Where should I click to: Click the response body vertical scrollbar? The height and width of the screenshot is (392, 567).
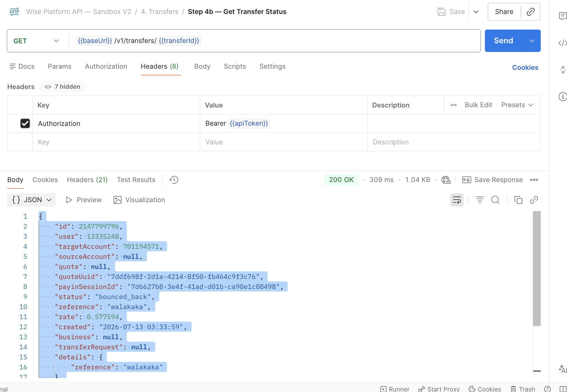(x=537, y=268)
